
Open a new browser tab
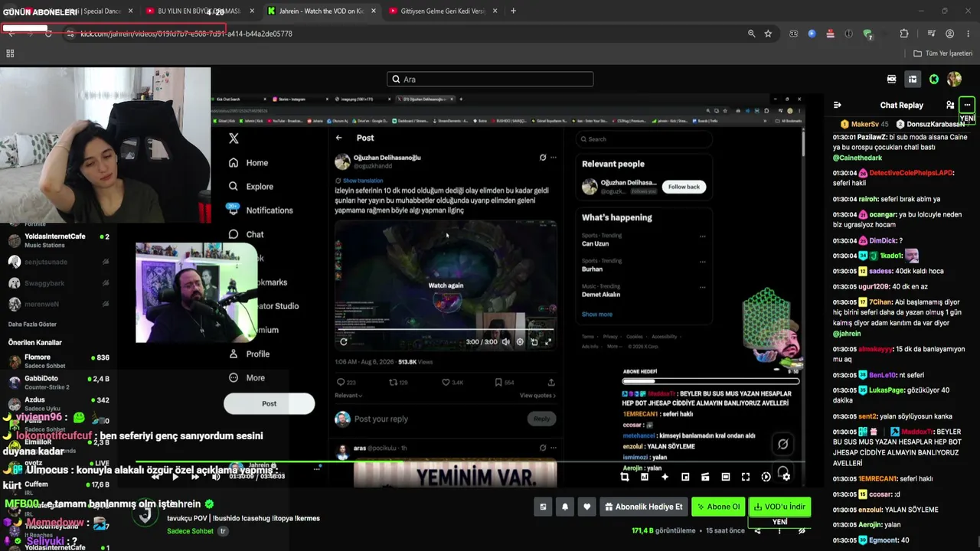tap(513, 11)
